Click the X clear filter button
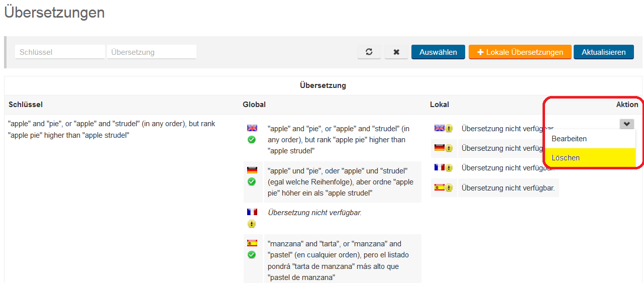 pyautogui.click(x=396, y=52)
